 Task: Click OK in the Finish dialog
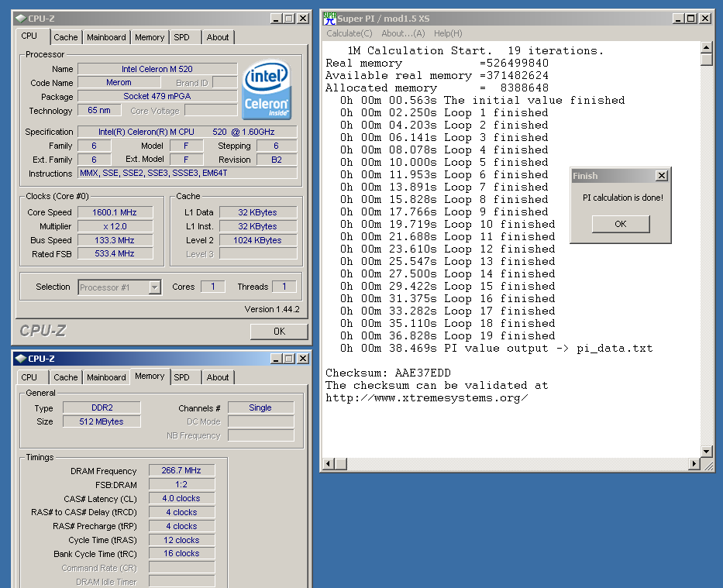tap(621, 224)
